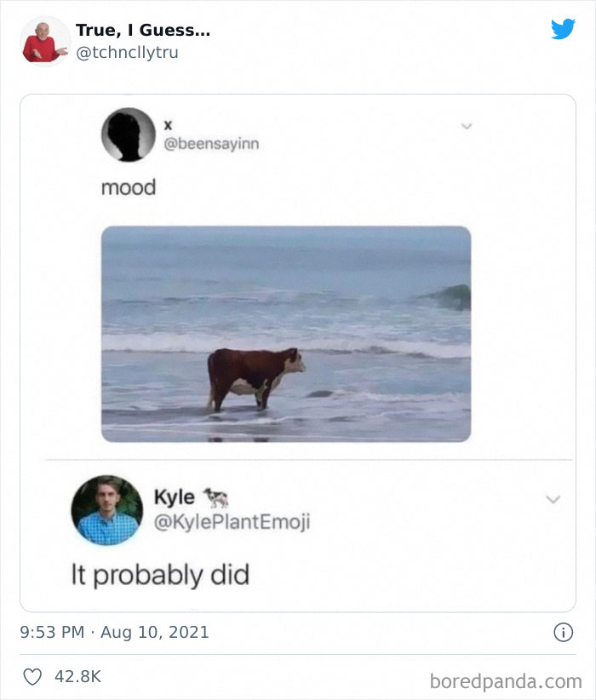Expand the chevron menu on @beensayinn's tweet
The width and height of the screenshot is (596, 700).
coord(467,126)
